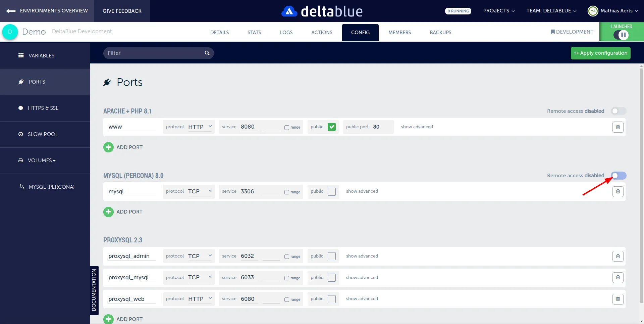Delete the proxysql_admin port entry
Viewport: 644px width, 324px height.
tap(618, 256)
